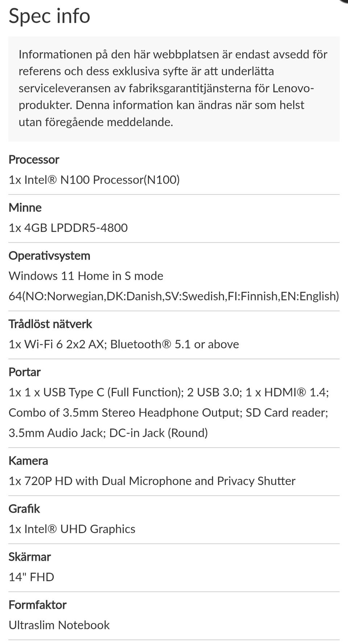This screenshot has height=644, width=348.
Task: Select the Intel N100 Processor value
Action: (94, 180)
